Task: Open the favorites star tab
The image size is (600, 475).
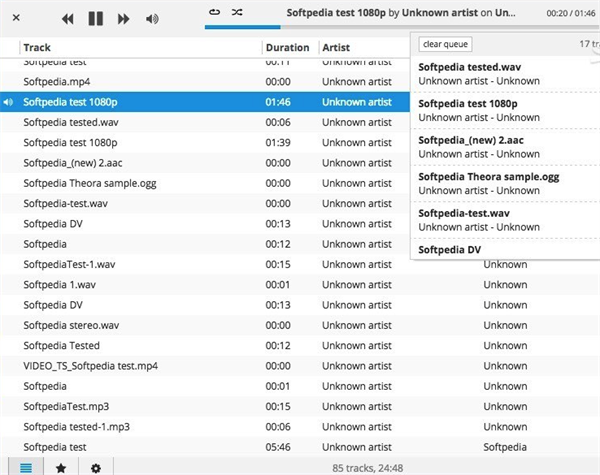Action: (61, 467)
